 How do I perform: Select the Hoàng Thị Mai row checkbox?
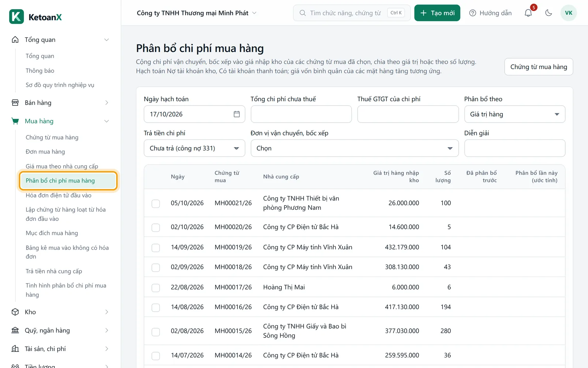click(x=156, y=288)
